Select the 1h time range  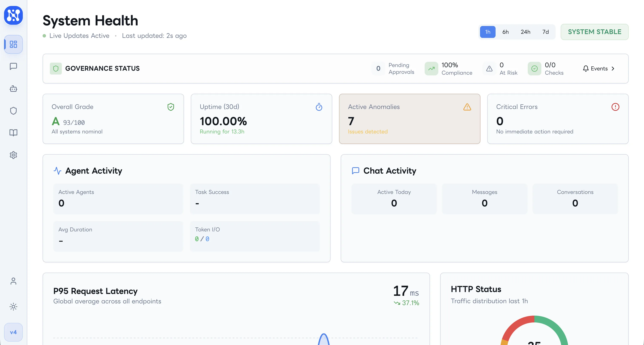click(x=487, y=32)
